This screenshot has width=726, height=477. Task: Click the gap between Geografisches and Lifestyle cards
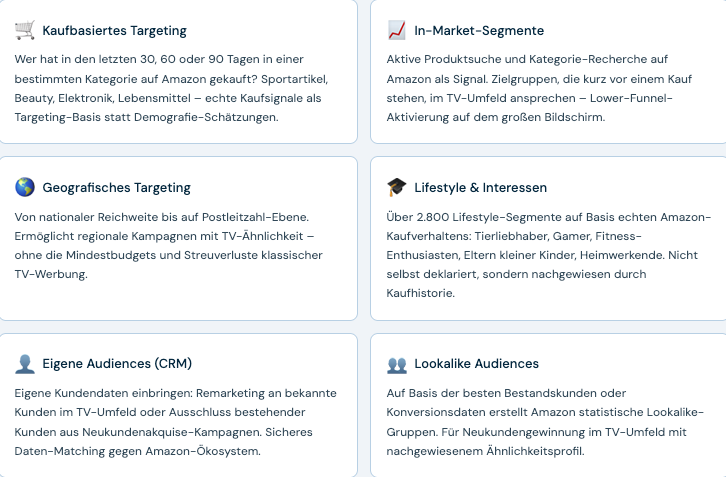(x=364, y=238)
